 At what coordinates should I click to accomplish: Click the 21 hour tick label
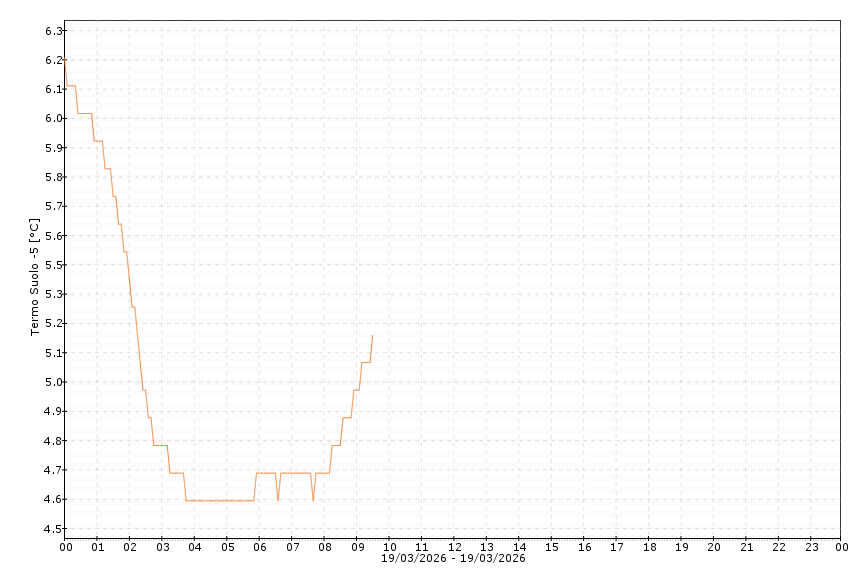(746, 547)
